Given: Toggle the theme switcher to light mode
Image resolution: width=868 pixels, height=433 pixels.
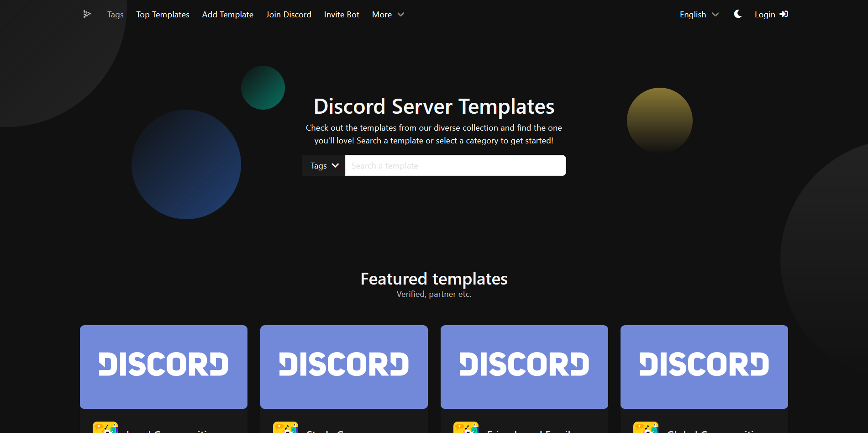Looking at the screenshot, I should 737,14.
